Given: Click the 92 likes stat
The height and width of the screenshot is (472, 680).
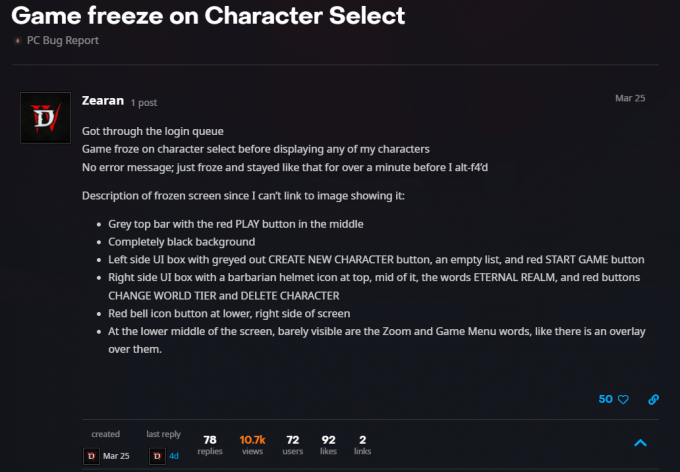Looking at the screenshot, I should [x=328, y=445].
